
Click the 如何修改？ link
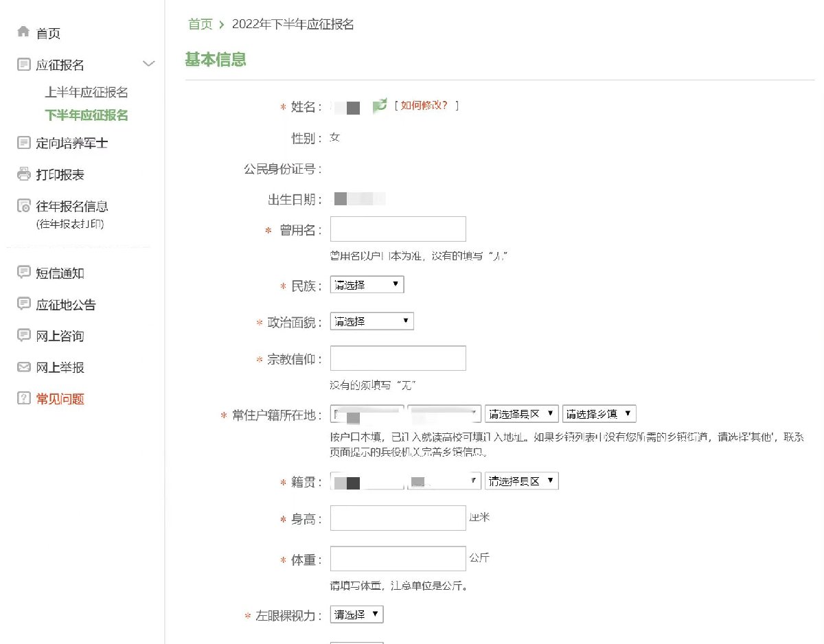[x=426, y=106]
